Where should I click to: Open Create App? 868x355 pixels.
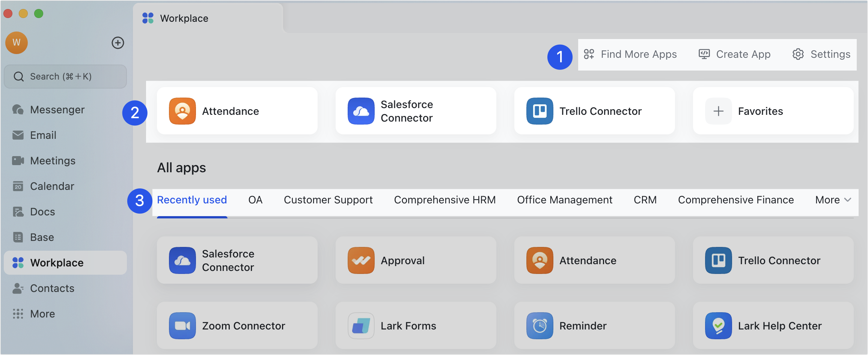point(734,54)
